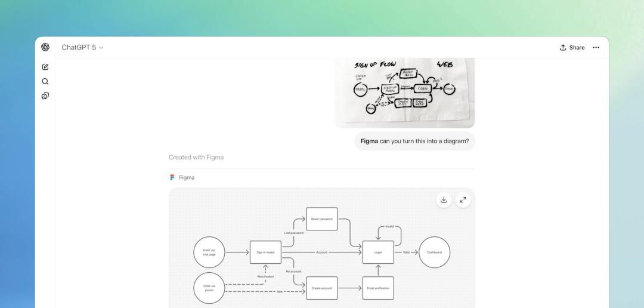The image size is (644, 308).
Task: Click the user message mentioning Figma
Action: pos(414,141)
